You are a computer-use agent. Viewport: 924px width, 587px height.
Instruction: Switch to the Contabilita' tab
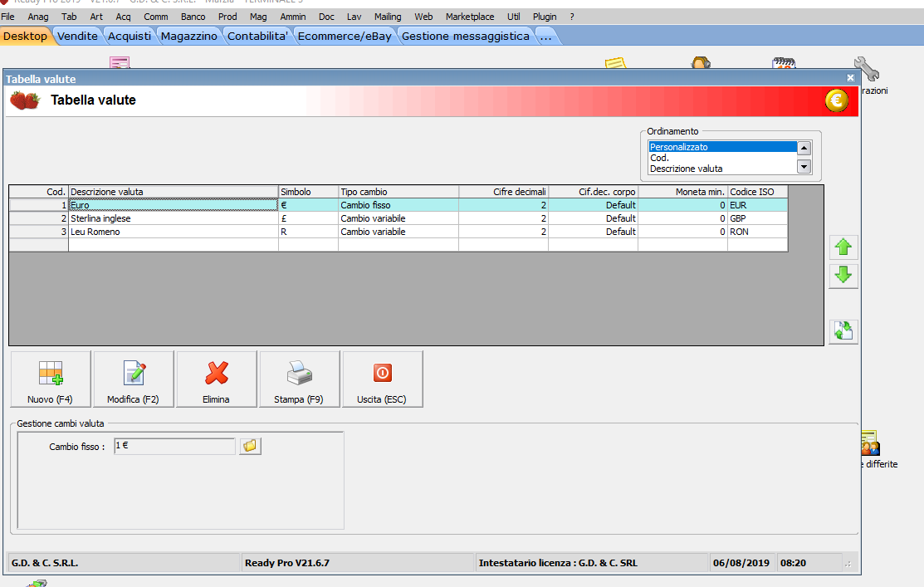(x=258, y=36)
